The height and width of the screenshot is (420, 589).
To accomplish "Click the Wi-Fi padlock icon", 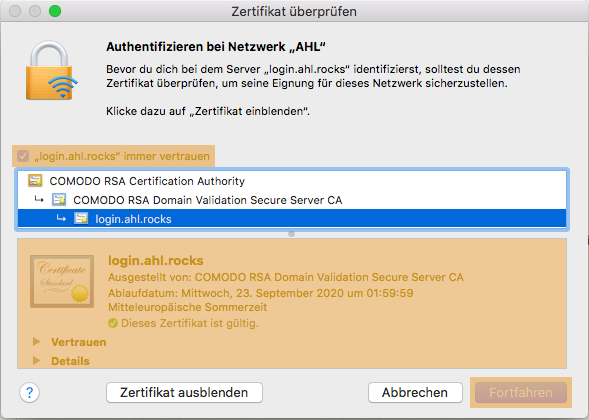I will pyautogui.click(x=51, y=70).
